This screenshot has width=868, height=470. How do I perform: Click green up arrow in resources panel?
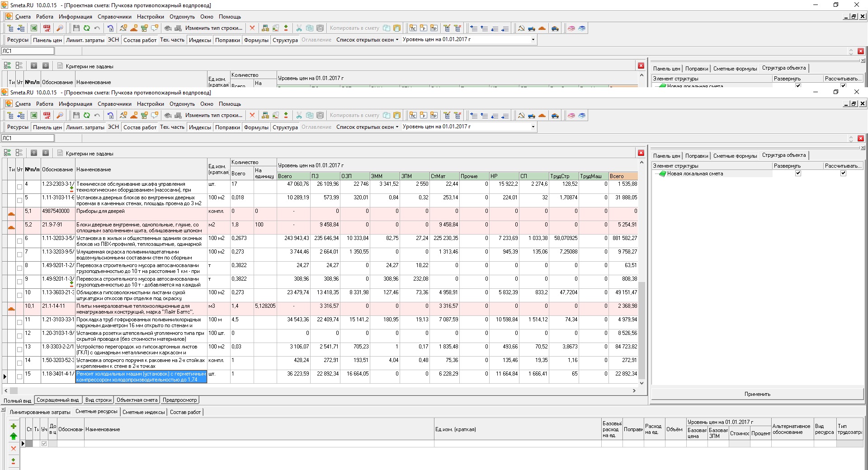[14, 436]
